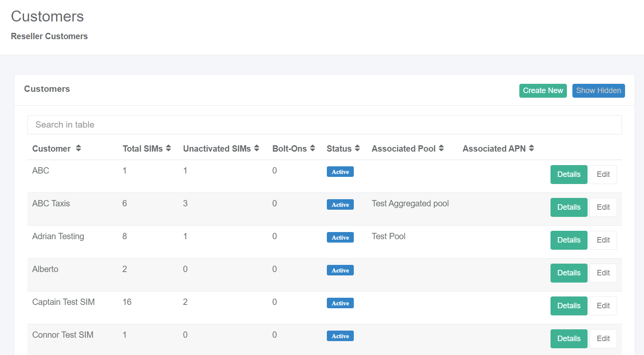Click the Reseller Customers subtitle

click(x=49, y=36)
